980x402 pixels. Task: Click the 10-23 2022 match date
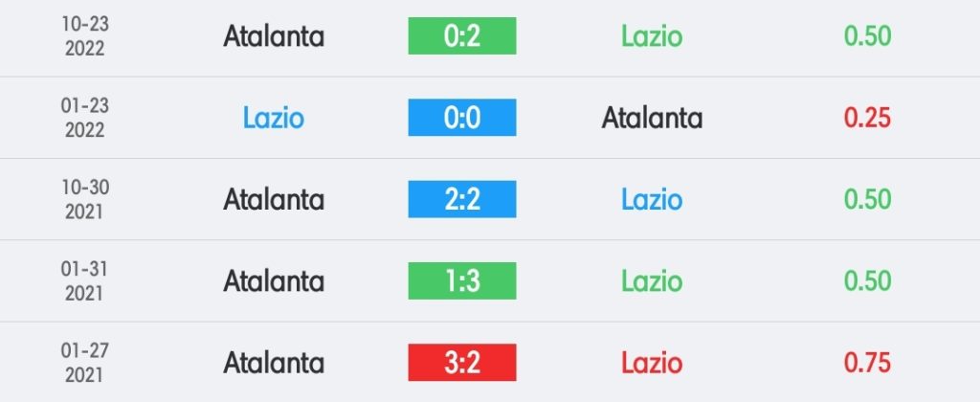point(85,36)
